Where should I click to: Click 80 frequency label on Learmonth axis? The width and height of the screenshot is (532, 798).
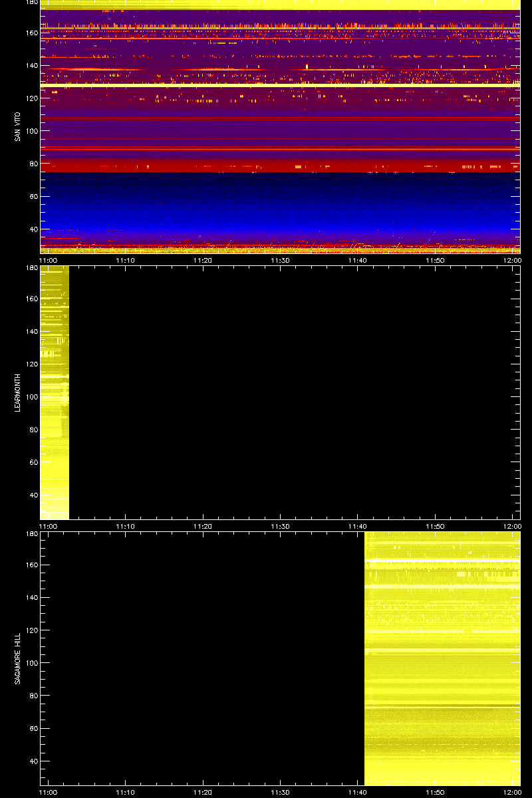click(x=33, y=430)
